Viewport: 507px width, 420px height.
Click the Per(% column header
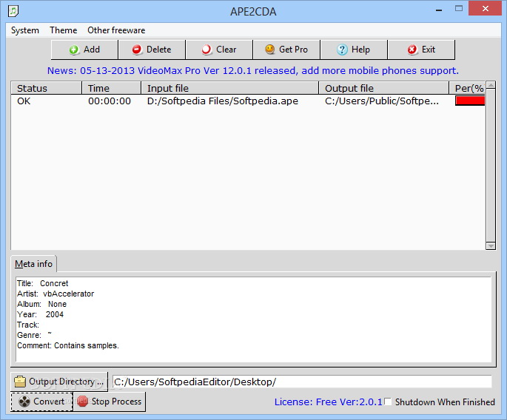coord(467,88)
